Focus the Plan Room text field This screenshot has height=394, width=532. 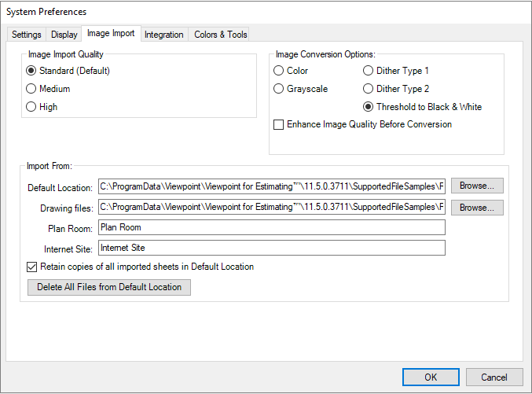(x=272, y=227)
